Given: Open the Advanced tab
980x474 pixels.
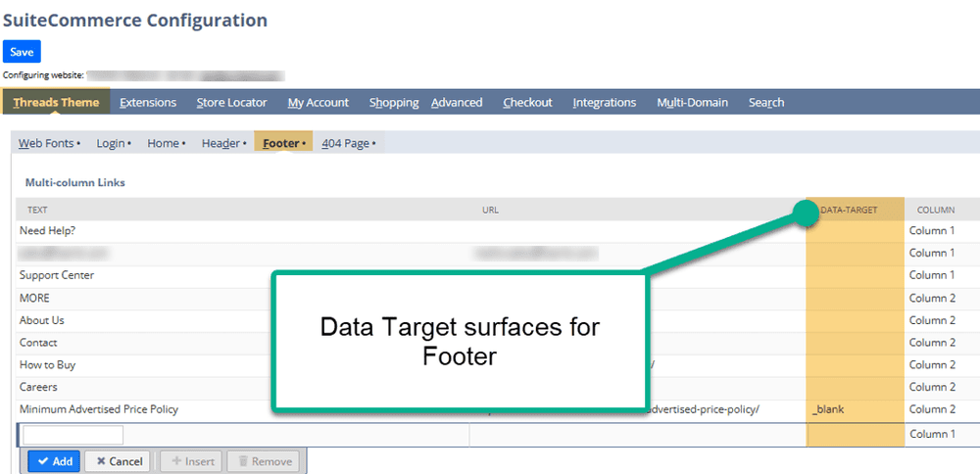Looking at the screenshot, I should (457, 103).
